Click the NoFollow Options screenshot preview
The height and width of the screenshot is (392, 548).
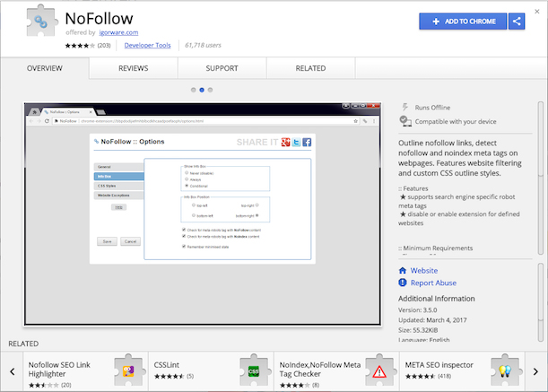pyautogui.click(x=203, y=214)
